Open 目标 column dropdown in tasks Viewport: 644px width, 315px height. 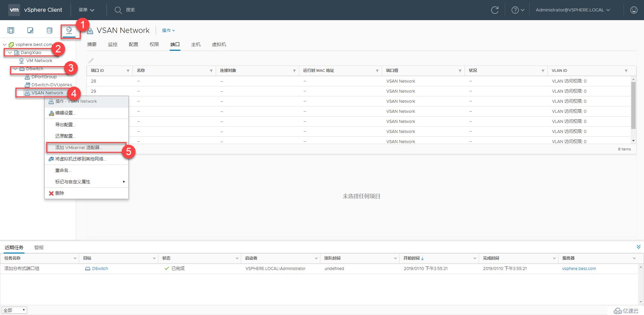154,258
